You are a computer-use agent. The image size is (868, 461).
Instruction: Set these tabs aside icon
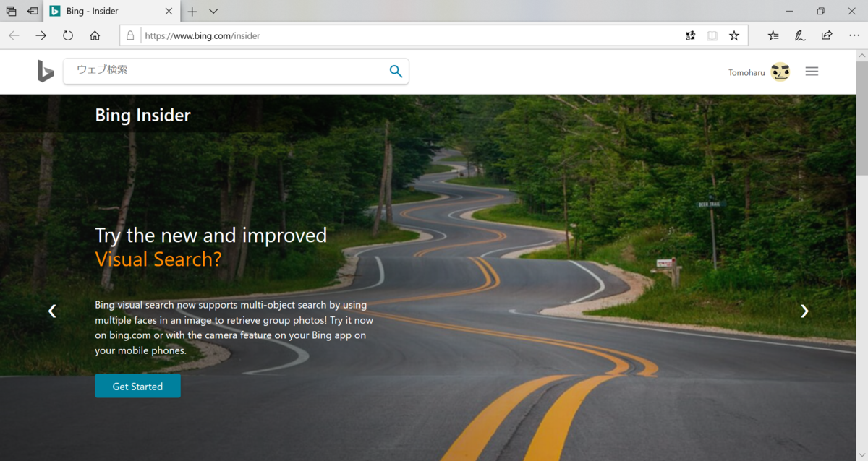pos(33,12)
